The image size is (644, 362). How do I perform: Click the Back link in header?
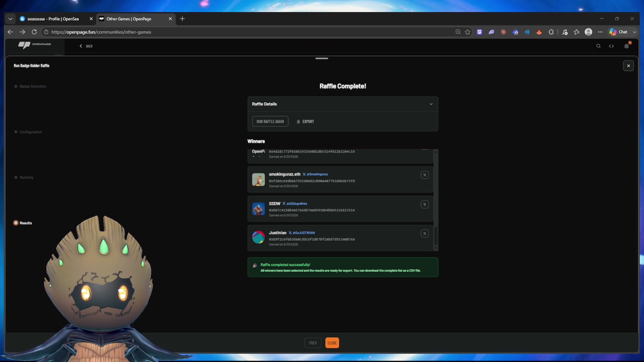(86, 46)
